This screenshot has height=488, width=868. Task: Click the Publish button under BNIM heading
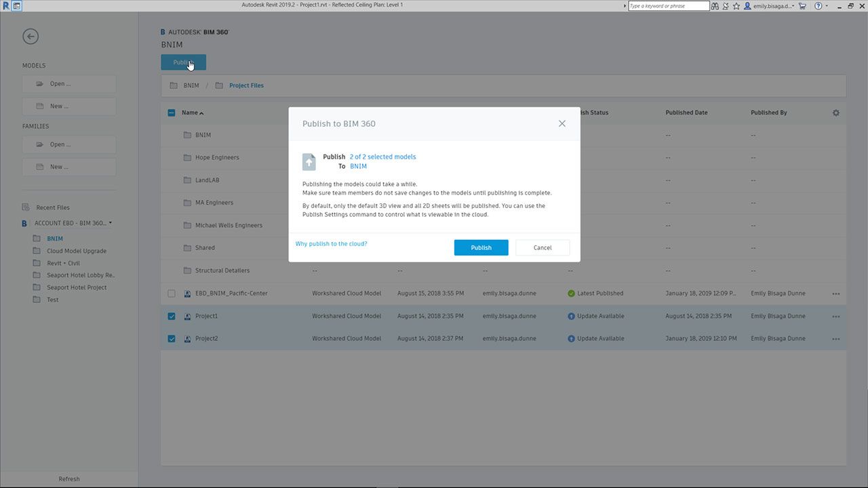point(183,62)
